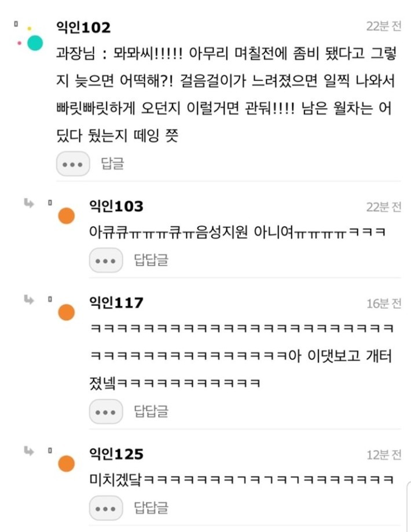Open the three-dot menu under 익인125's reply
Screen dimensions: 411x532
pyautogui.click(x=106, y=508)
